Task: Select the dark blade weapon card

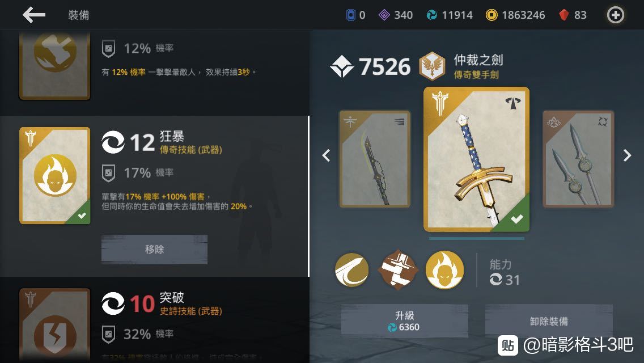Action: click(x=375, y=159)
